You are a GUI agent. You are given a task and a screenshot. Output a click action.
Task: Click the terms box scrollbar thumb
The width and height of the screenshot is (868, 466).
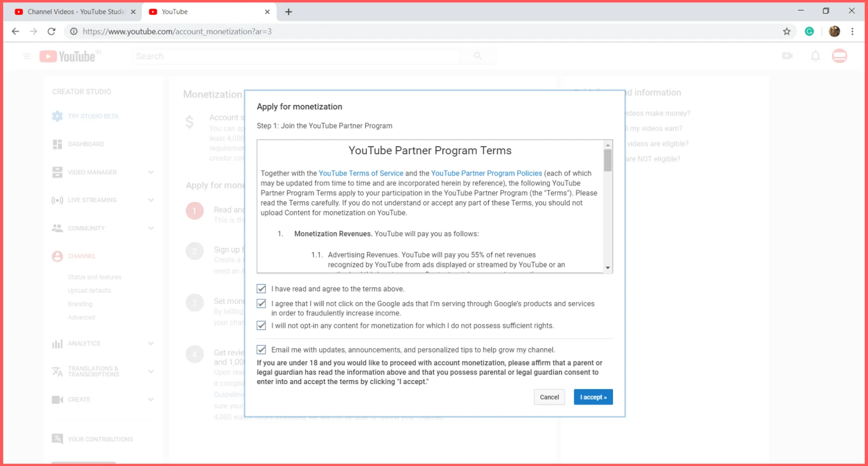click(608, 161)
